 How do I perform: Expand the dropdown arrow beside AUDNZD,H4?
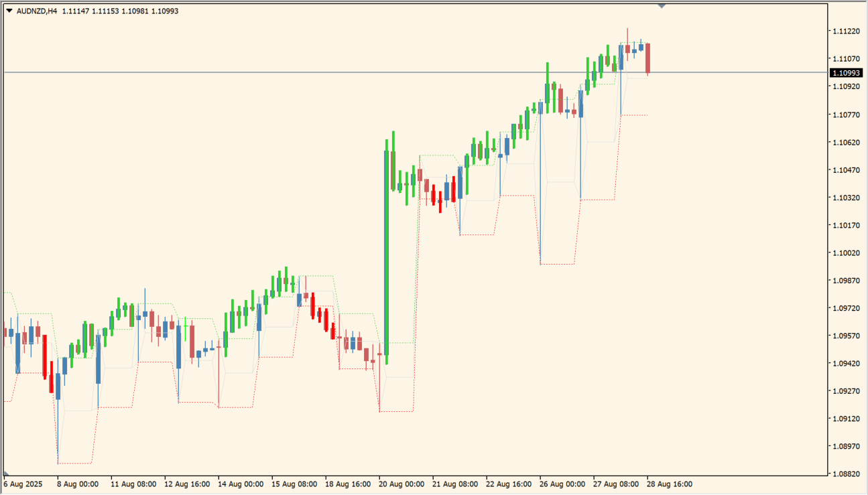(9, 11)
